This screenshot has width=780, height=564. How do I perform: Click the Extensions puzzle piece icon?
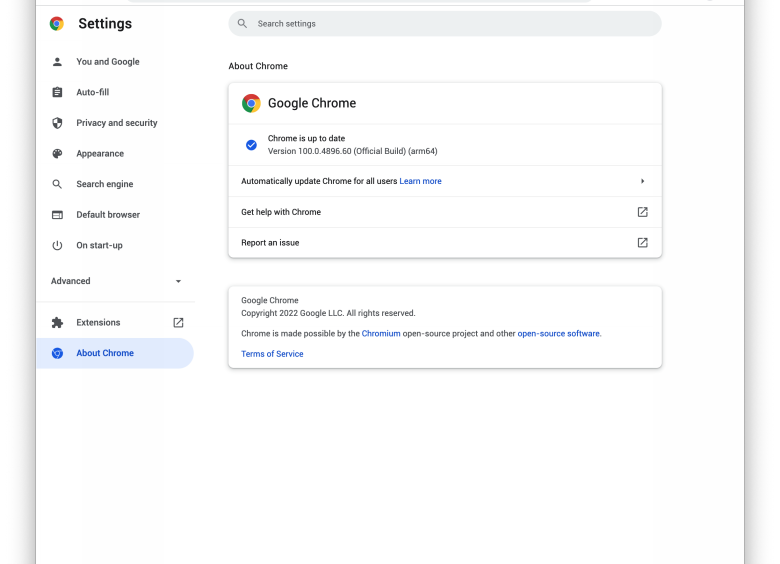57,323
